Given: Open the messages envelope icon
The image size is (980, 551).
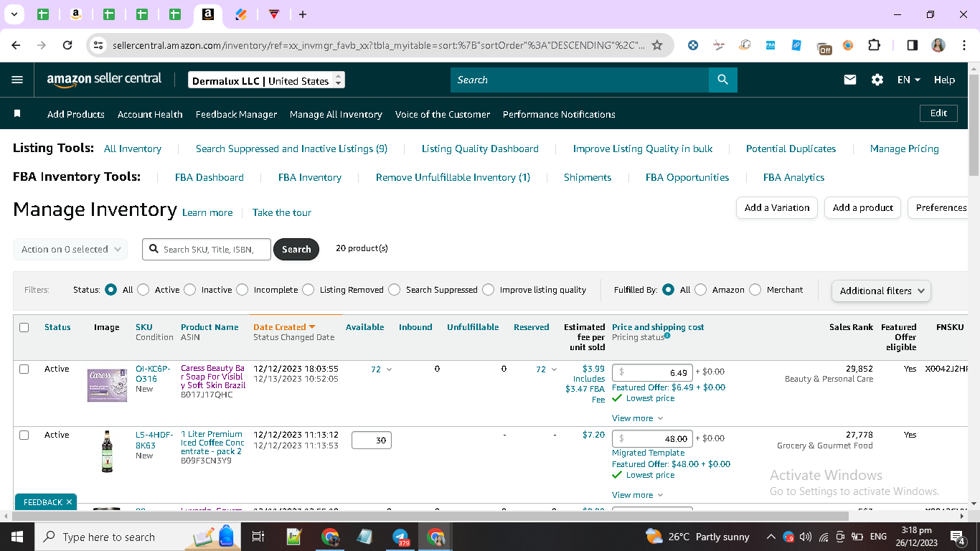Looking at the screenshot, I should (x=850, y=80).
